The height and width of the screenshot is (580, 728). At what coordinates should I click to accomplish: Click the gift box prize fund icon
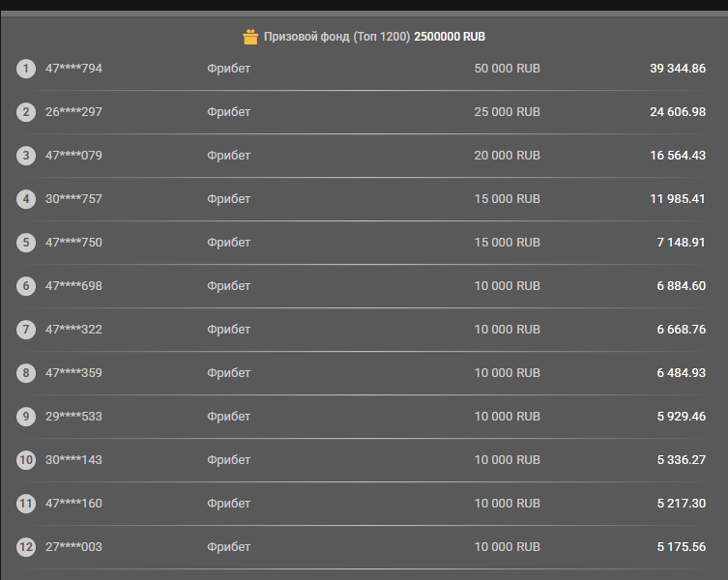(250, 37)
